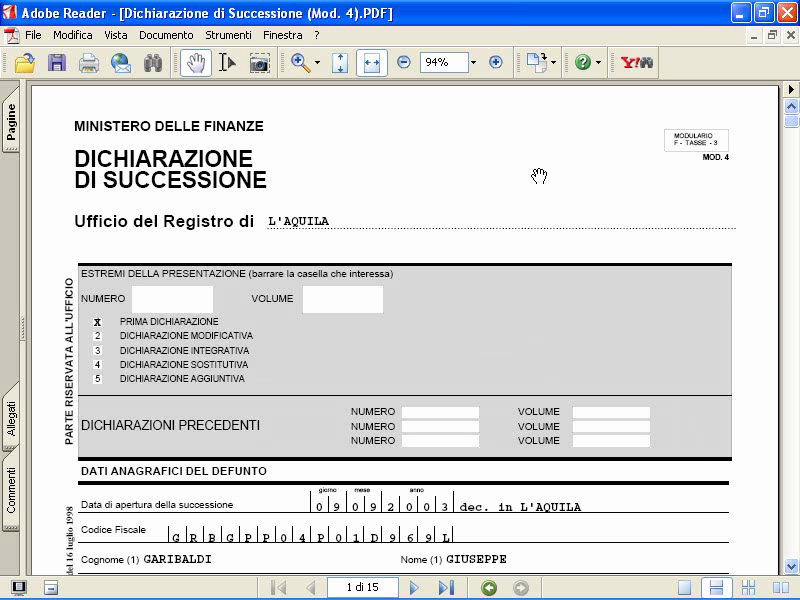Open the Commenti side tab
Screen dimensions: 800x600
[11, 490]
